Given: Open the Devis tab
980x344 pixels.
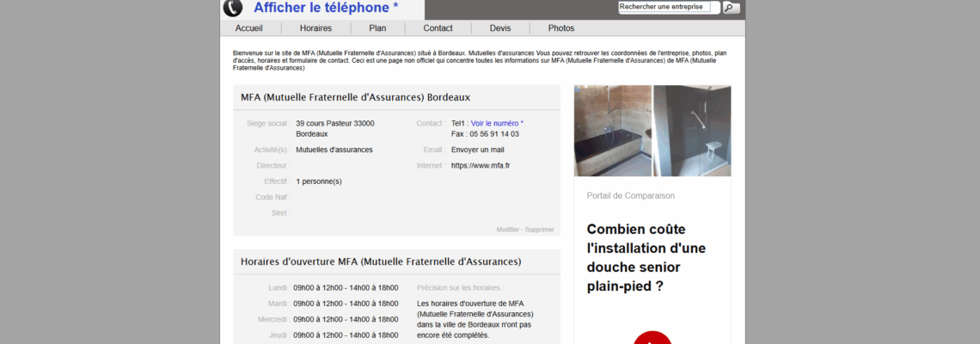Looking at the screenshot, I should pos(500,28).
